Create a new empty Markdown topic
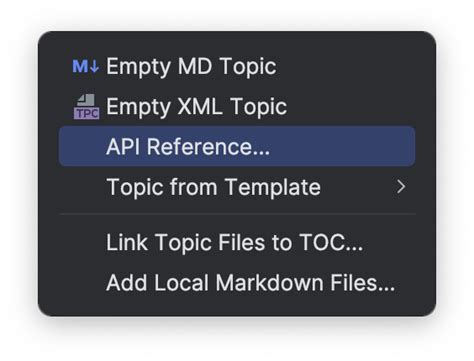474x361 pixels. pyautogui.click(x=237, y=66)
